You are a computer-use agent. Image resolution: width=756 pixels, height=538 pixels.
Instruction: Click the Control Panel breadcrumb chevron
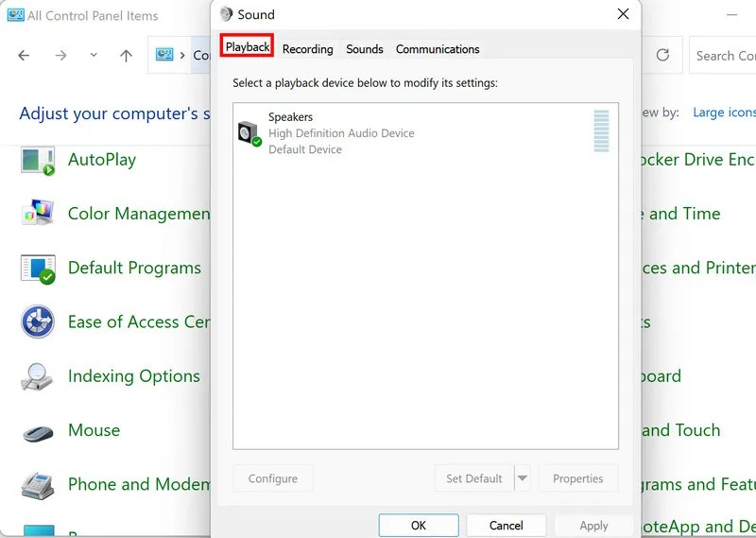[x=182, y=55]
